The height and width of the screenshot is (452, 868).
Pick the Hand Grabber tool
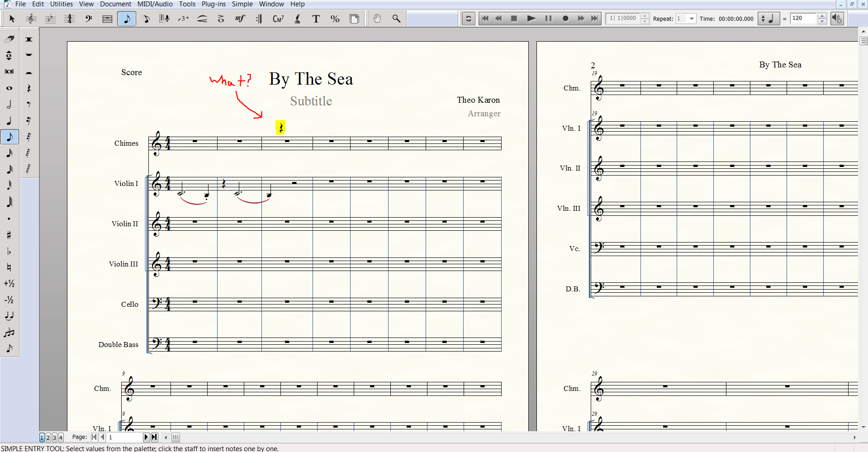pos(377,19)
